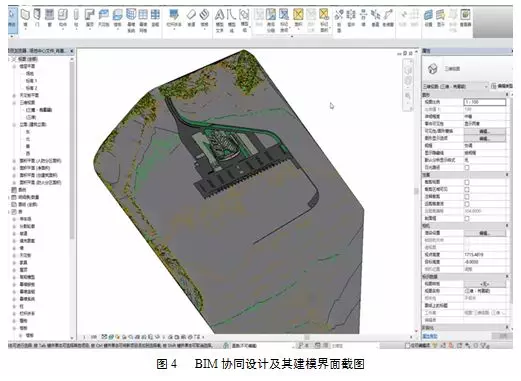
Task: Select the Legends (图例) browser node
Action: click(22, 190)
